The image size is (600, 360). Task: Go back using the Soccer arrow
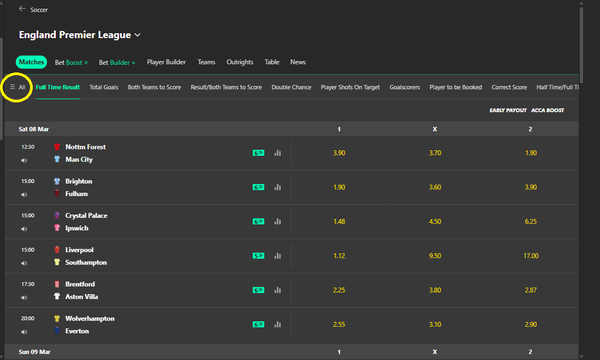click(x=22, y=9)
